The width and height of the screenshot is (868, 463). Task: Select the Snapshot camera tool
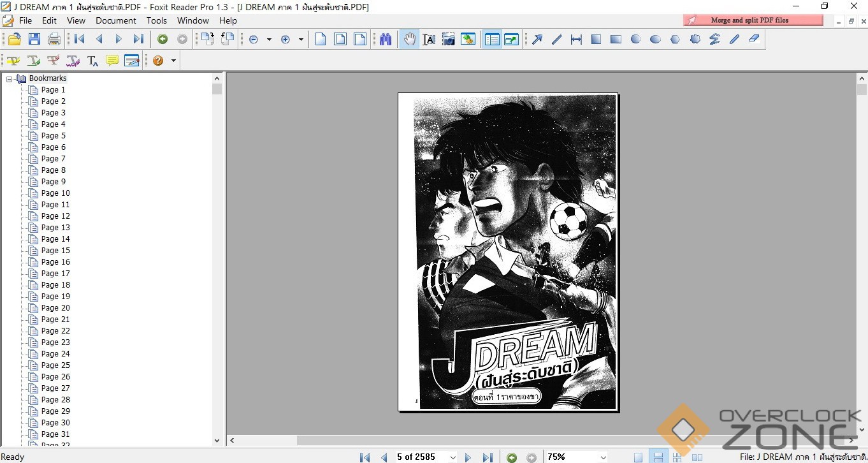[x=449, y=40]
